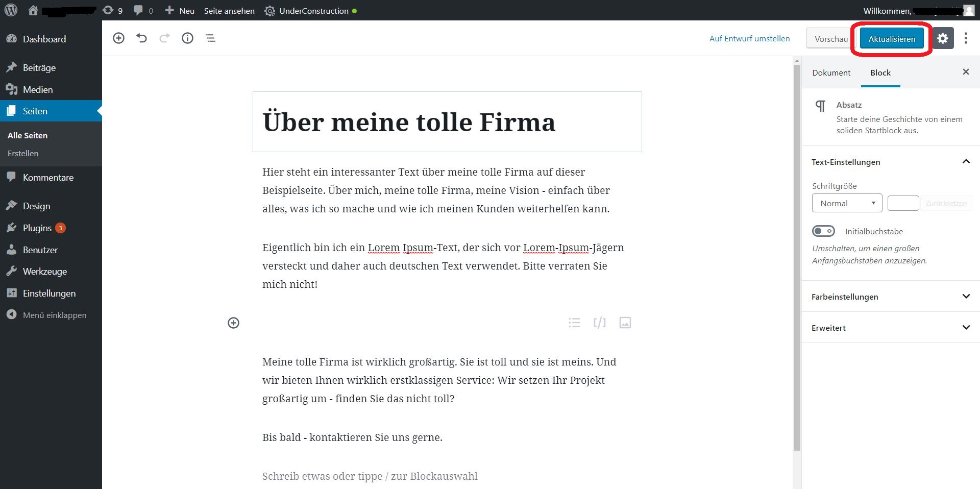Switch to the Dokument tab
Image resolution: width=980 pixels, height=489 pixels.
[831, 72]
